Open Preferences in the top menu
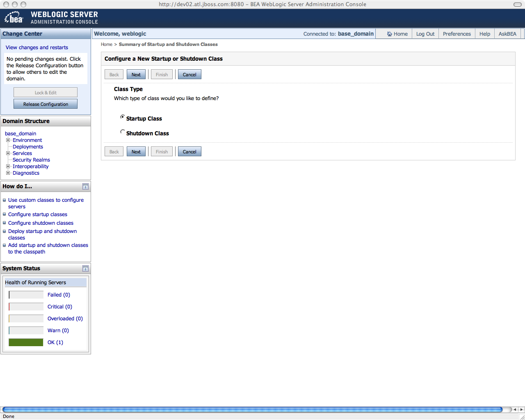 click(457, 34)
